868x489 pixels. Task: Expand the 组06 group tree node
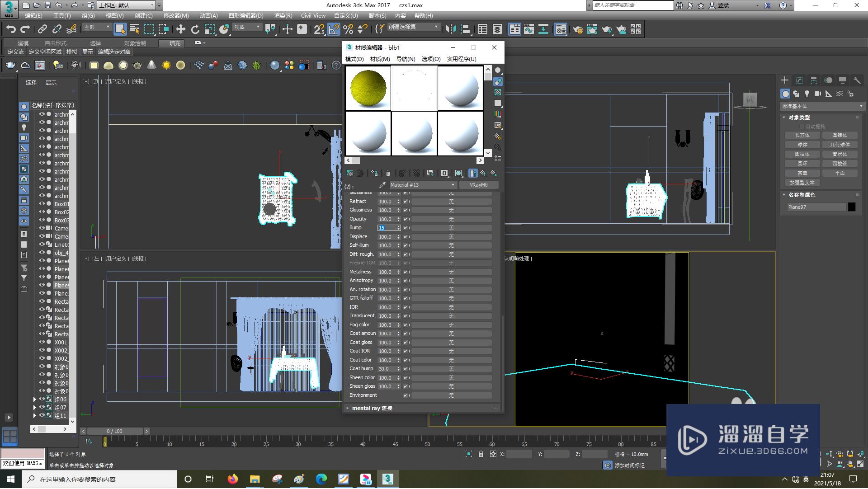[35, 400]
